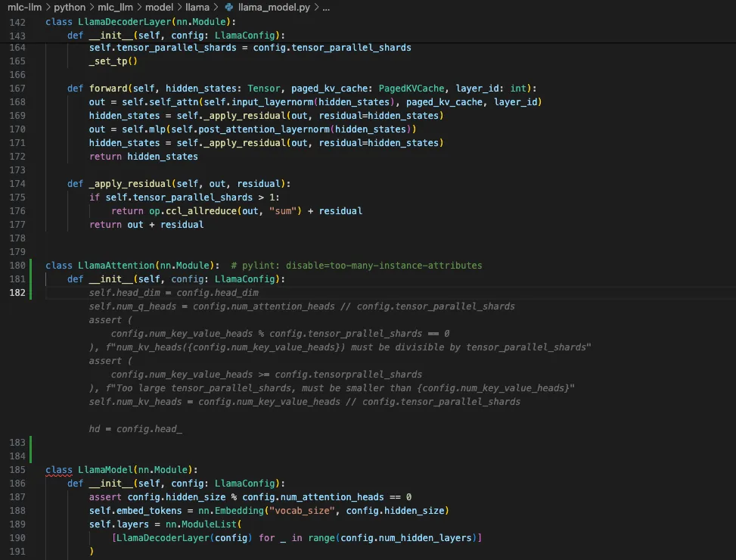
Task: Click the Python file icon in breadcrumb
Action: (229, 7)
